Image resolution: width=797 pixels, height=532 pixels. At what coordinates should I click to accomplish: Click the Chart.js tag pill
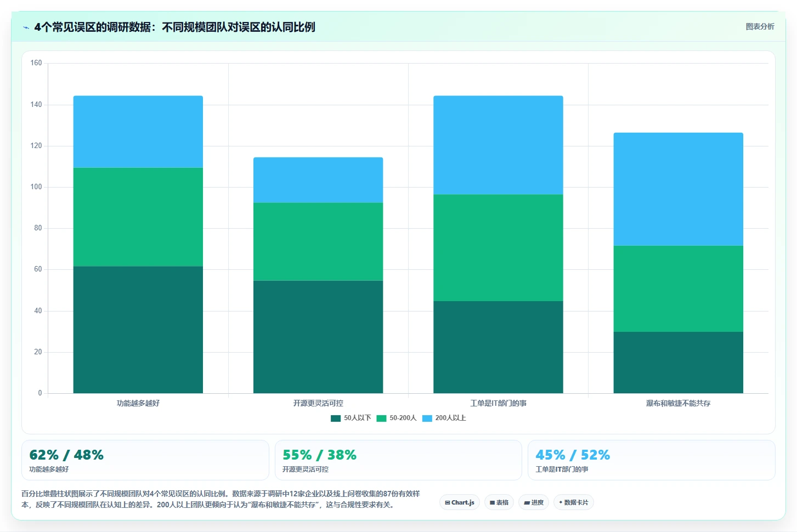click(x=460, y=502)
